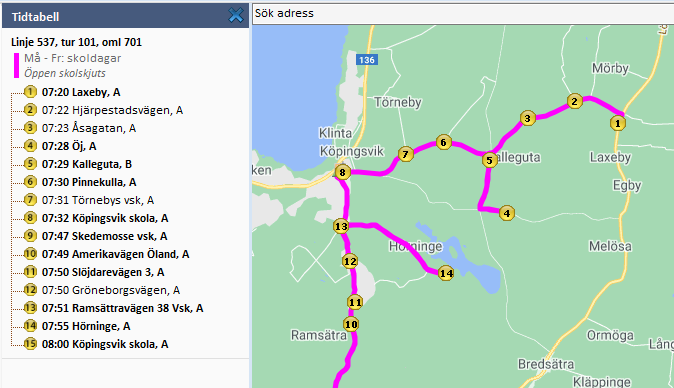Click map stop marker 1 near Laxeby

618,124
